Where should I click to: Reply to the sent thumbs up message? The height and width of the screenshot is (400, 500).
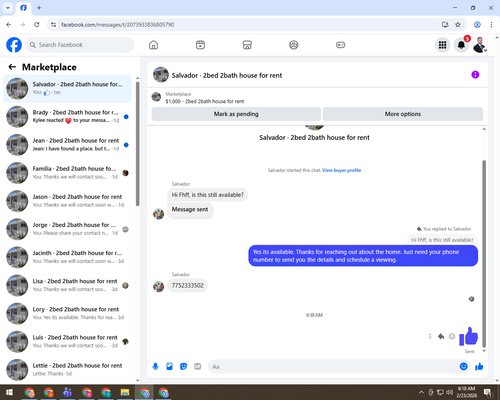click(x=441, y=336)
